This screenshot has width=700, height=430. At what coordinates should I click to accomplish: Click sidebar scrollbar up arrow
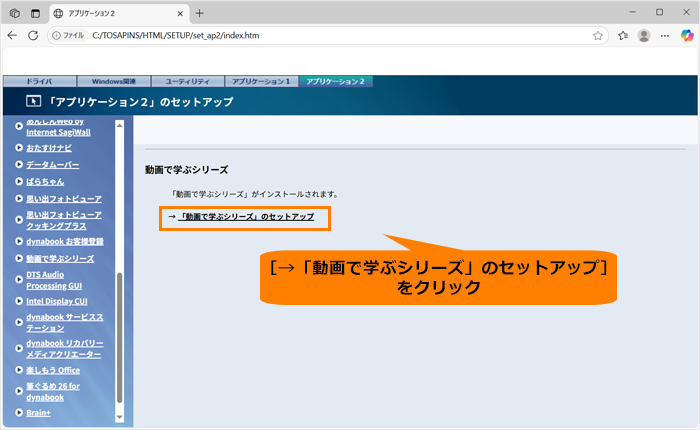(x=119, y=125)
